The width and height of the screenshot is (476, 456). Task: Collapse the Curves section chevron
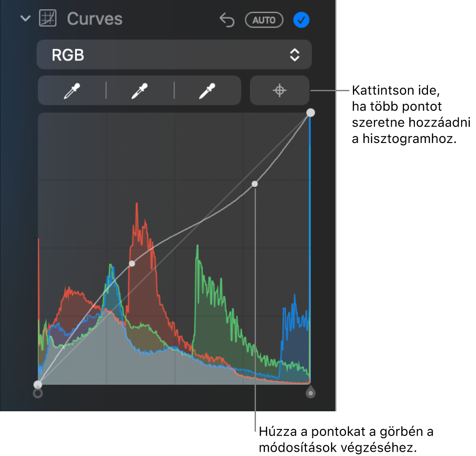coord(25,19)
